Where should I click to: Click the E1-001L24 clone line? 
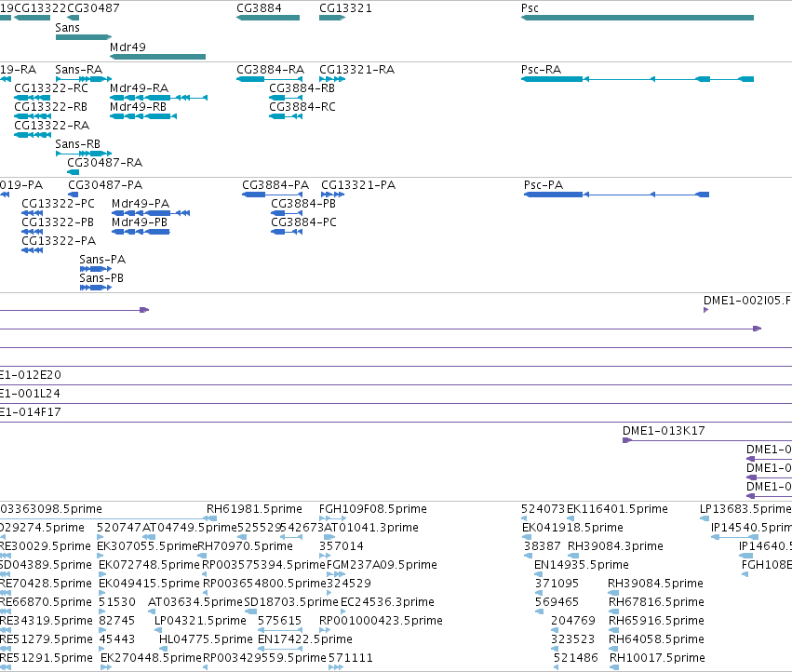coord(396,403)
